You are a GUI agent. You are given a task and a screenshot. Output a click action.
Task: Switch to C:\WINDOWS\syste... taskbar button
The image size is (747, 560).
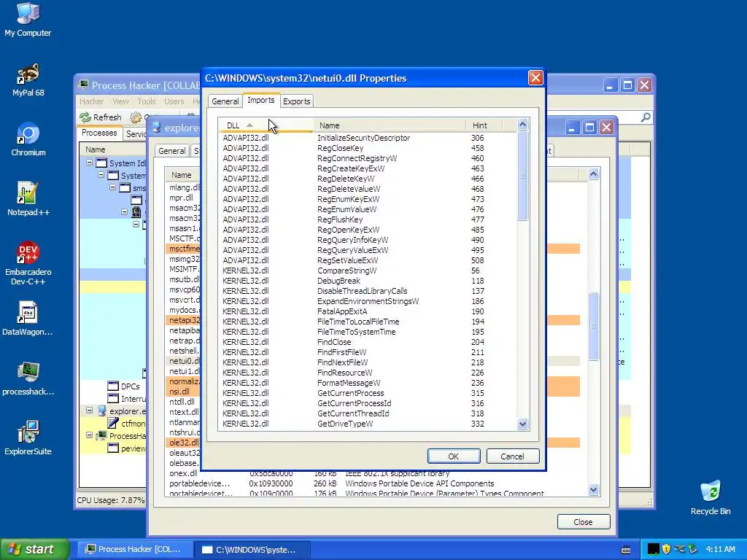pos(253,550)
